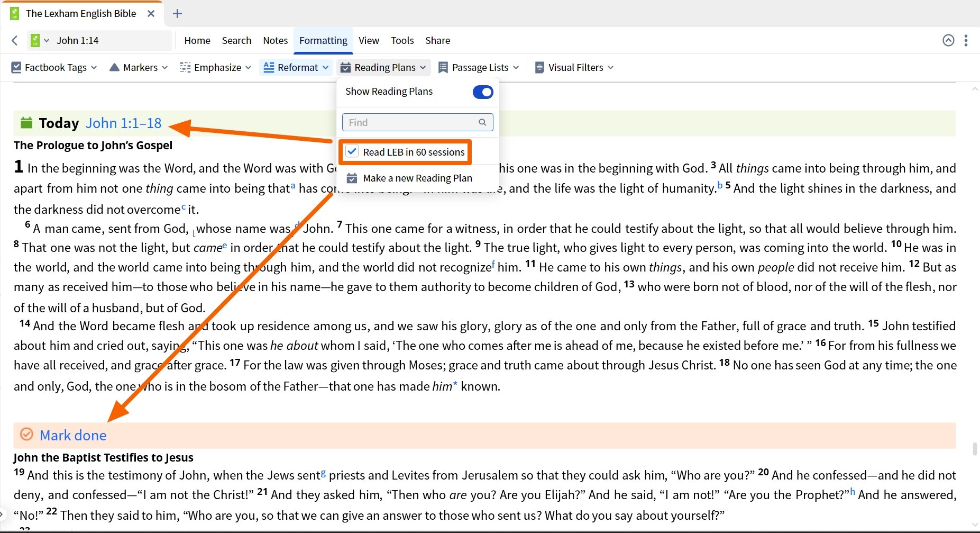Click the Mark done link

coord(73,435)
